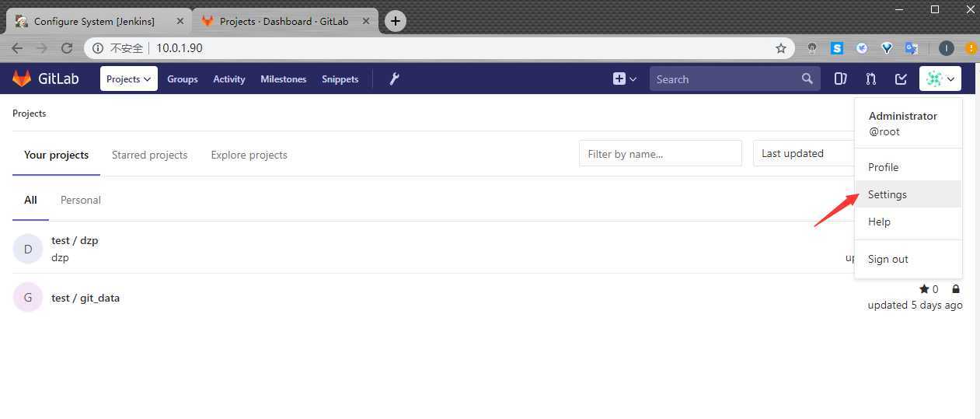Click the private lock icon for git_data

coord(956,289)
